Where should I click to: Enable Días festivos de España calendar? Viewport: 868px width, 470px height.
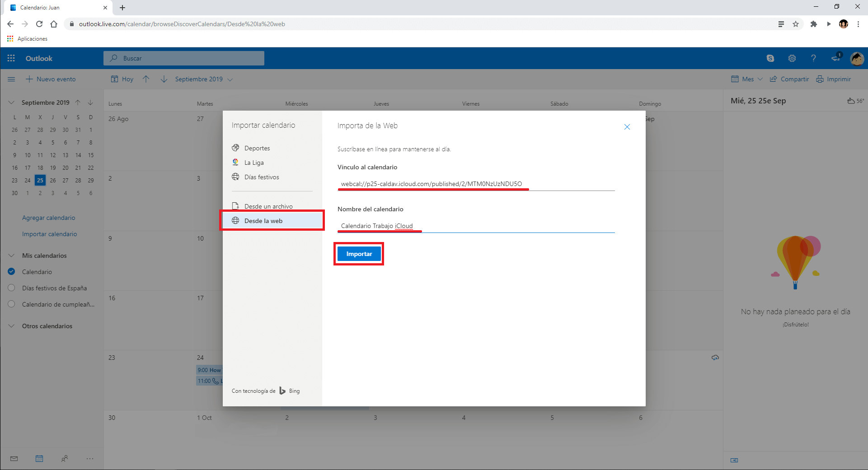coord(12,288)
